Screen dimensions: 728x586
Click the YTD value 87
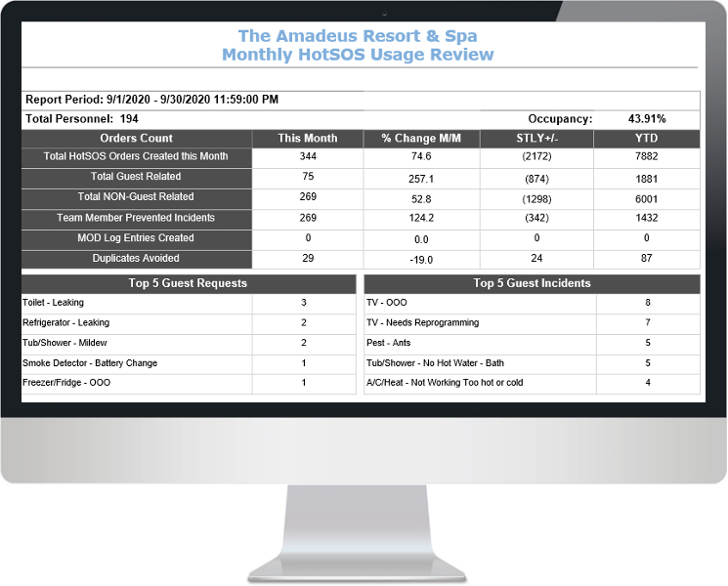646,259
